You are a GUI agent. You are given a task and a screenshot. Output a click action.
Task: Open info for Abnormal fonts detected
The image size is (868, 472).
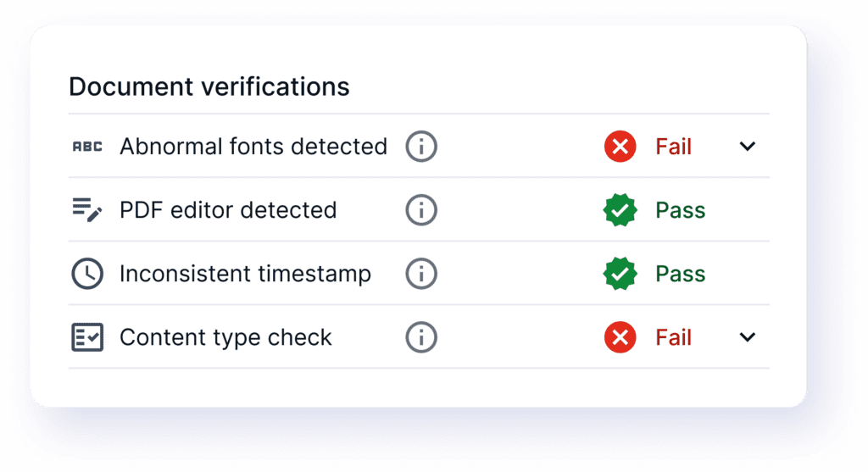[421, 147]
